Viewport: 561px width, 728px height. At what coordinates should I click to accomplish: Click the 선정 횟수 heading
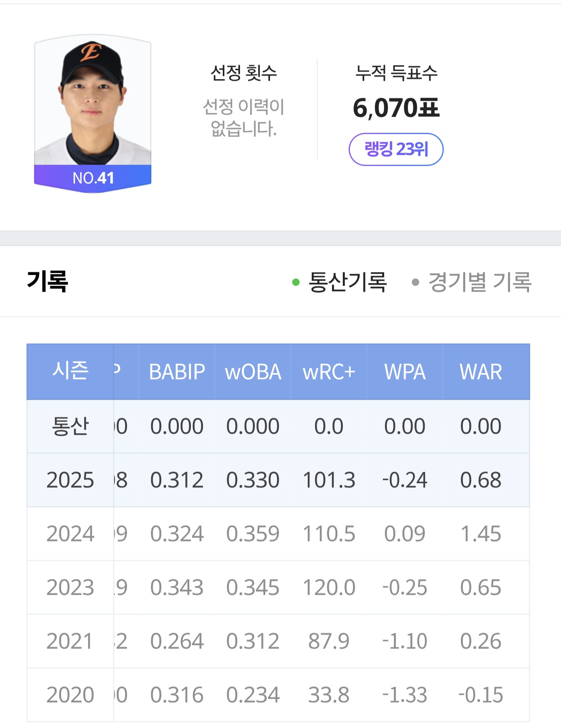tap(243, 73)
